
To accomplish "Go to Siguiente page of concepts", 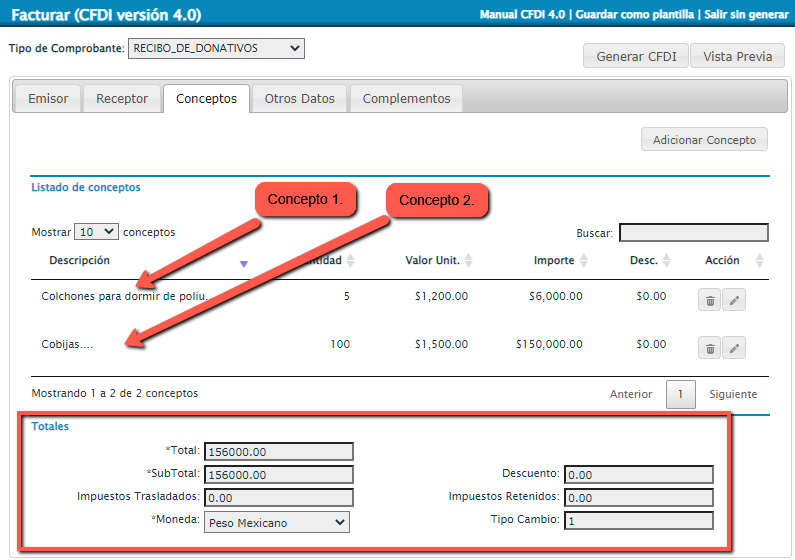I will pyautogui.click(x=733, y=394).
